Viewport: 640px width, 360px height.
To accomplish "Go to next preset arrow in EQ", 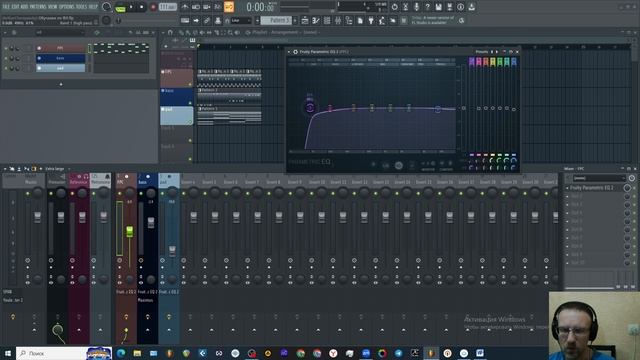I will (x=497, y=52).
